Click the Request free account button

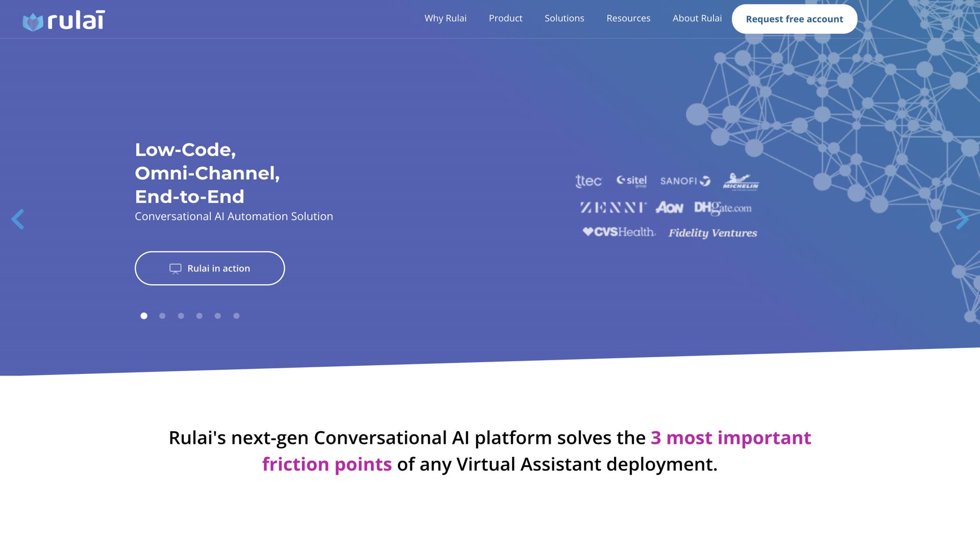tap(794, 19)
